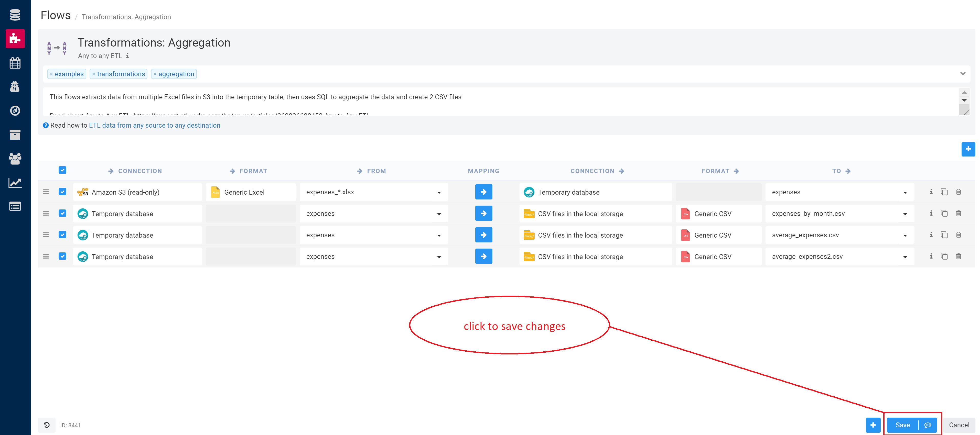Uncheck the last transformation row checkbox

pyautogui.click(x=62, y=256)
